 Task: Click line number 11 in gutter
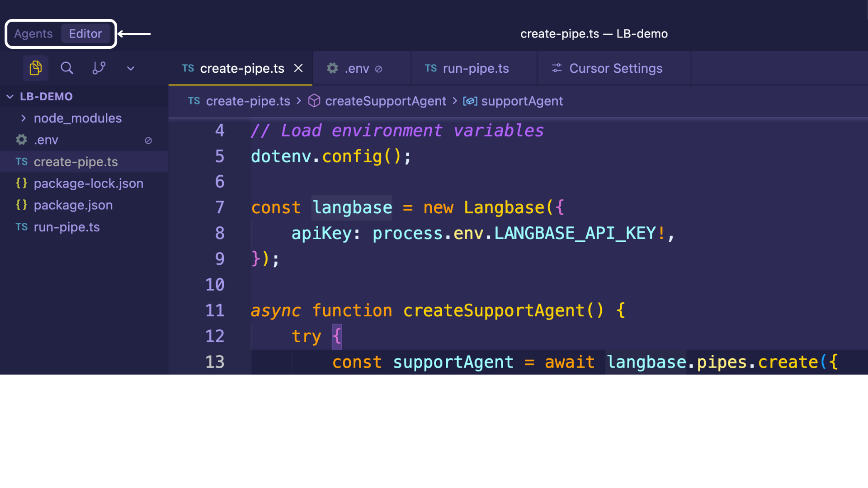coord(215,310)
